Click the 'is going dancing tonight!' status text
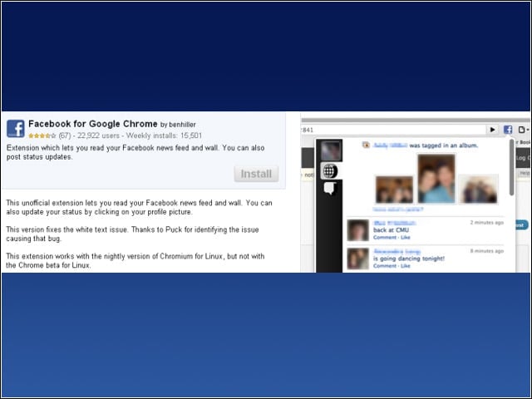 point(409,259)
